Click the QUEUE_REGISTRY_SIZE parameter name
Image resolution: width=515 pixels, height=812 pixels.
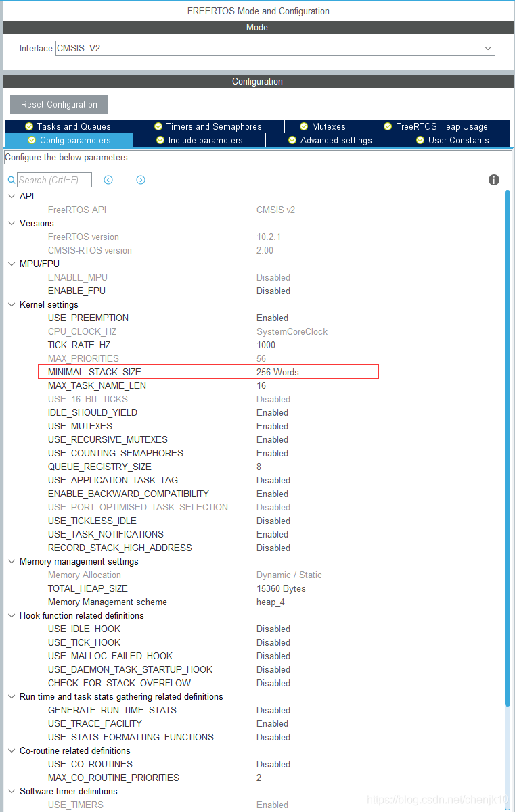99,467
